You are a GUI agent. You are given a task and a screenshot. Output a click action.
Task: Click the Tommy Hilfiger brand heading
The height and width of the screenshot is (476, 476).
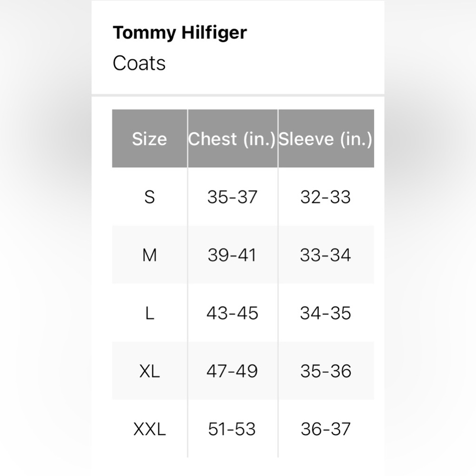tap(180, 33)
